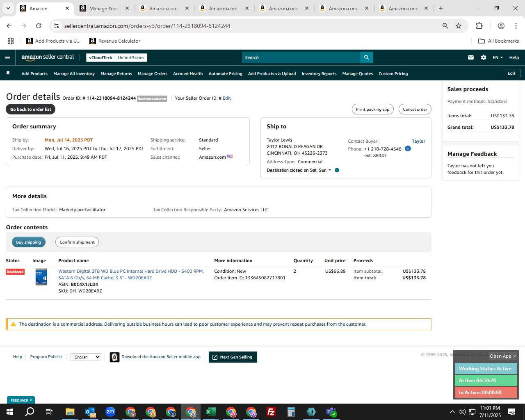Open the EN language dropdown

tap(498, 57)
